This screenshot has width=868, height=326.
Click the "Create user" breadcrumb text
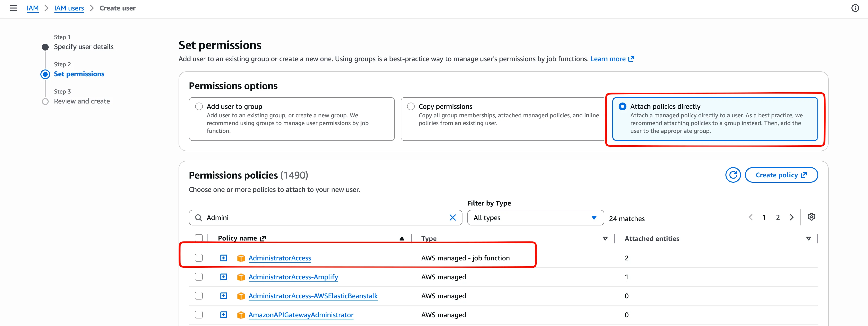(118, 8)
